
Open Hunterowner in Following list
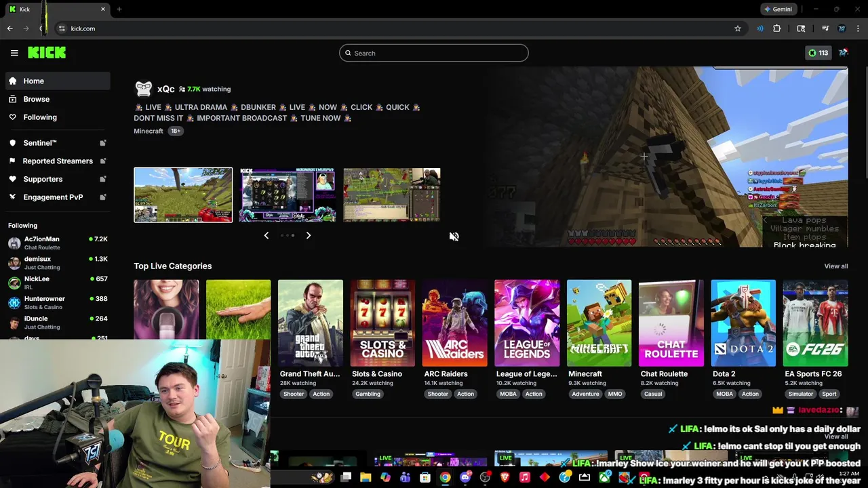(x=58, y=302)
